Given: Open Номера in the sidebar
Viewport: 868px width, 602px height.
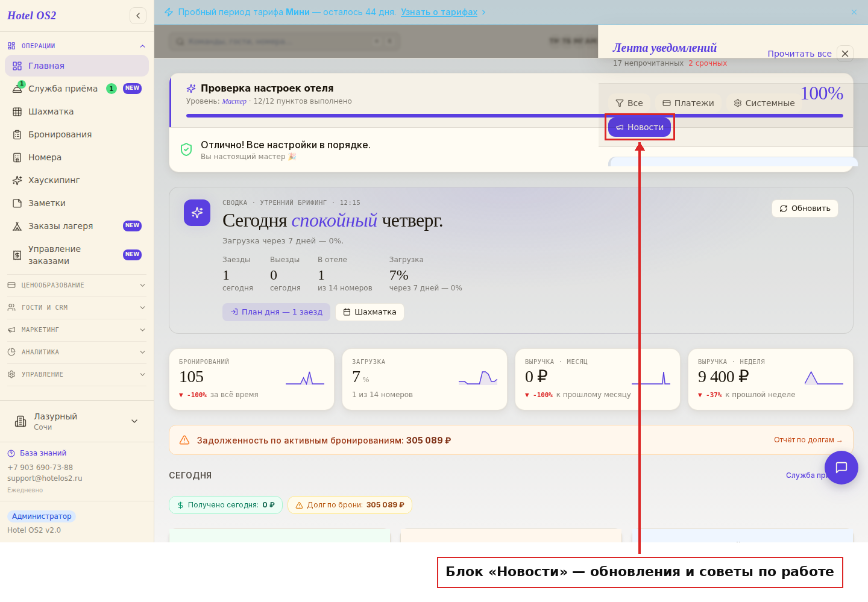Looking at the screenshot, I should pos(77,157).
